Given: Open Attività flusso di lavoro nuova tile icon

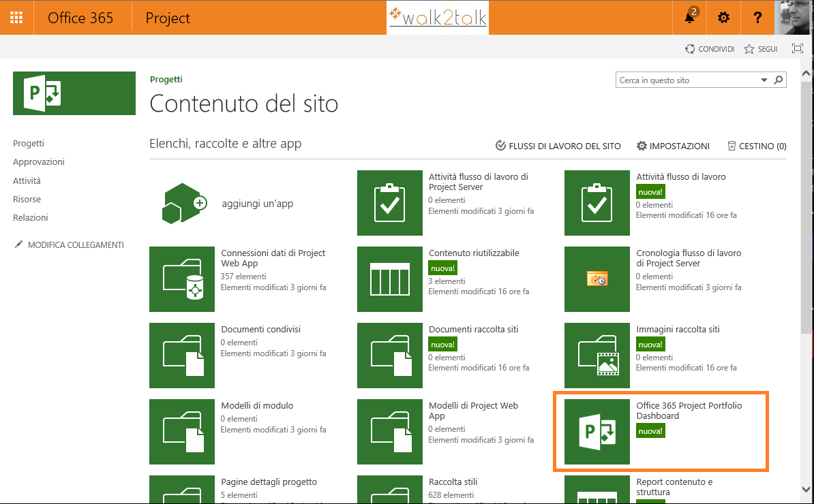Looking at the screenshot, I should click(597, 203).
